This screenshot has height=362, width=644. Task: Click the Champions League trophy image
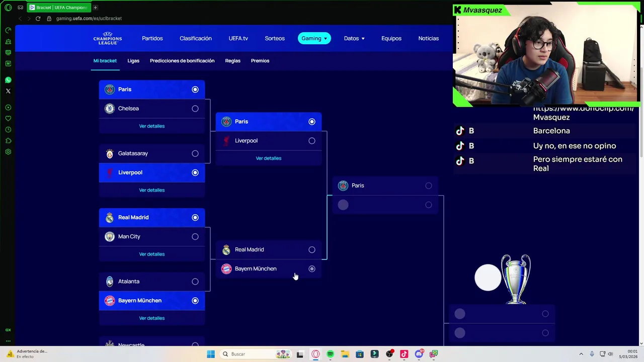pyautogui.click(x=516, y=279)
